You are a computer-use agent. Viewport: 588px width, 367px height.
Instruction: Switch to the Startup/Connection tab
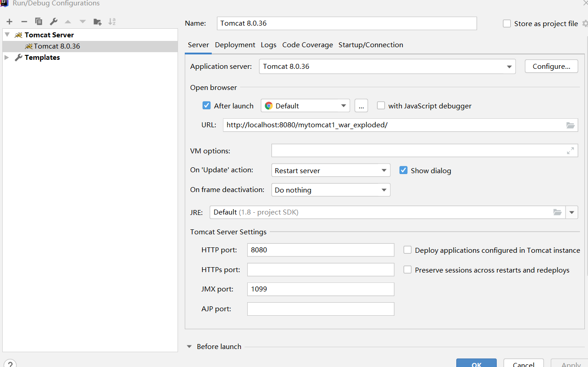[371, 45]
